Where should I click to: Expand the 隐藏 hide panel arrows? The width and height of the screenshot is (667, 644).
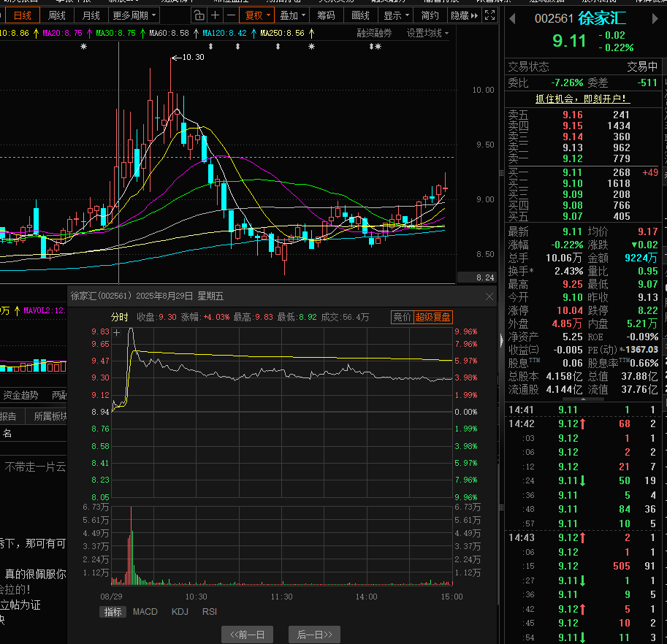(x=464, y=16)
